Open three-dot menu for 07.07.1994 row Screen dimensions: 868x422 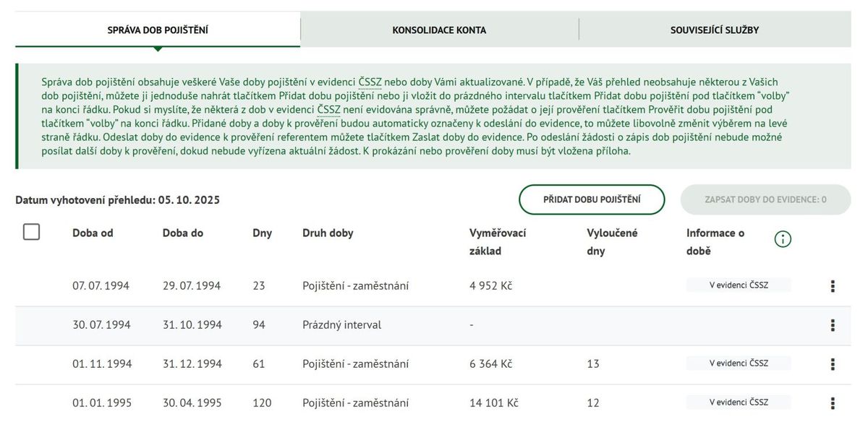coord(833,286)
